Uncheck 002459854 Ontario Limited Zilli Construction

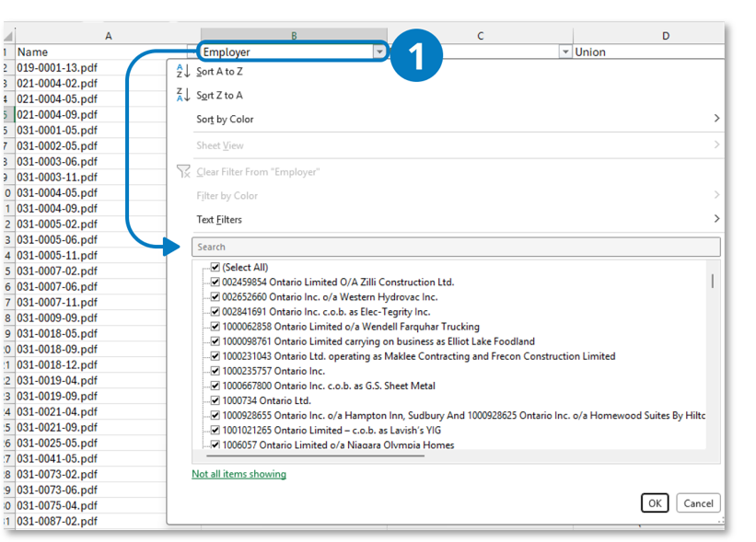[x=215, y=282]
